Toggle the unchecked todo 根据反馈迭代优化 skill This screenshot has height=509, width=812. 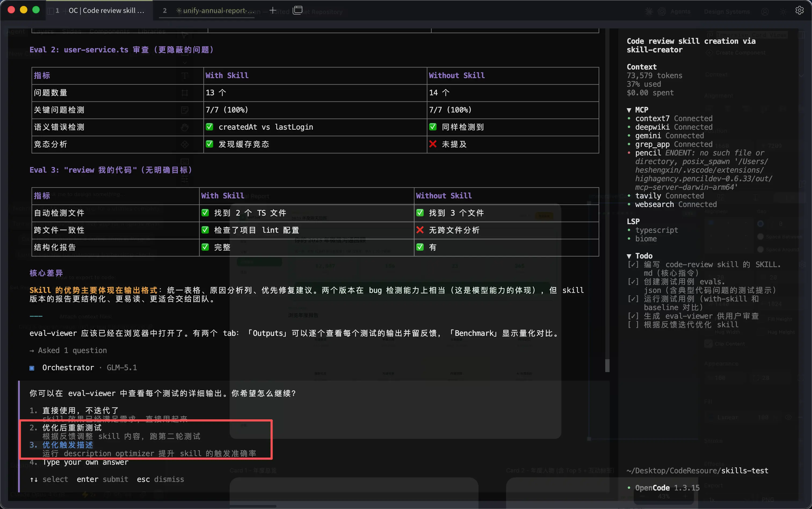633,325
